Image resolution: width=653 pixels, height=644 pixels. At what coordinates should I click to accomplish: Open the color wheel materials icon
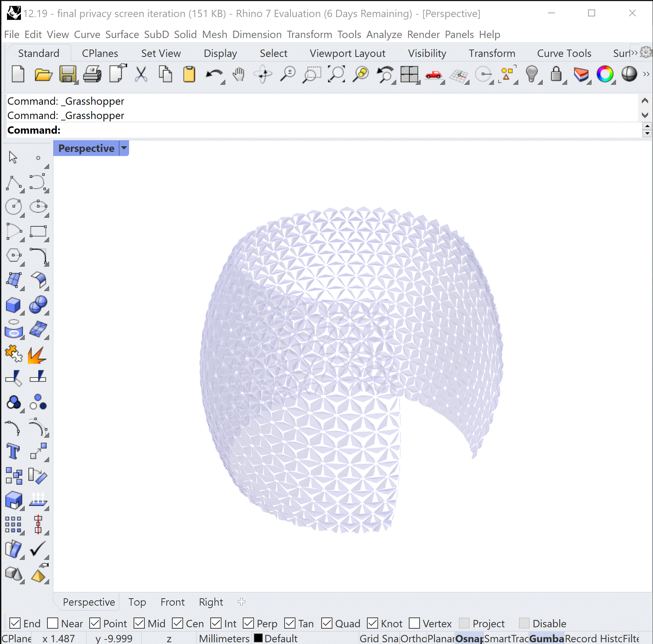(x=605, y=74)
